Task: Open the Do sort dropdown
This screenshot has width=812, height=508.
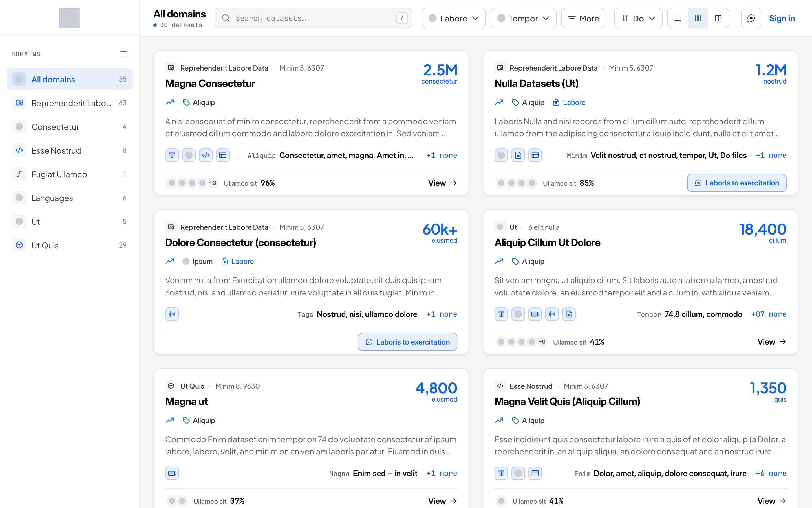Action: pos(638,18)
